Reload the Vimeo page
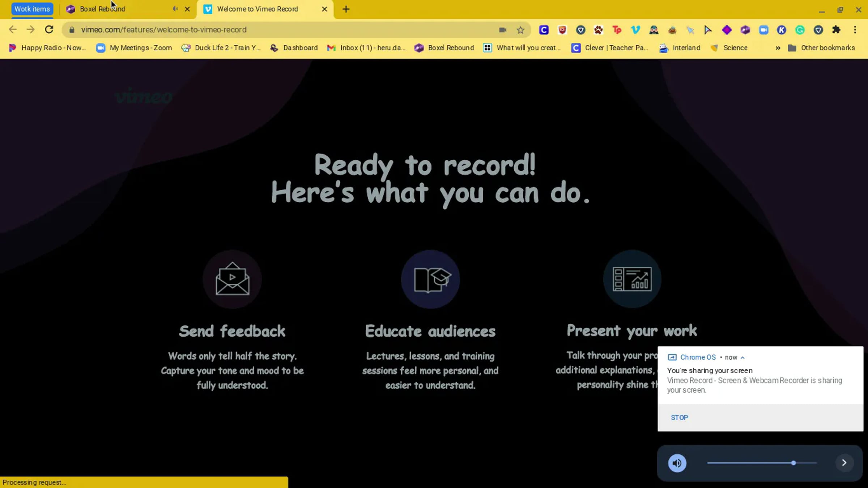Image resolution: width=868 pixels, height=488 pixels. (x=49, y=30)
